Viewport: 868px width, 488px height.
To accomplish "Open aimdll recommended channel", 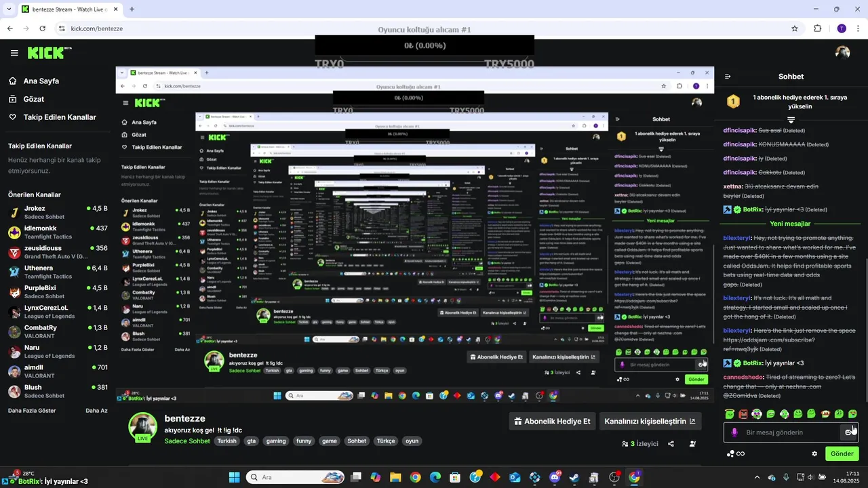I will (x=58, y=371).
